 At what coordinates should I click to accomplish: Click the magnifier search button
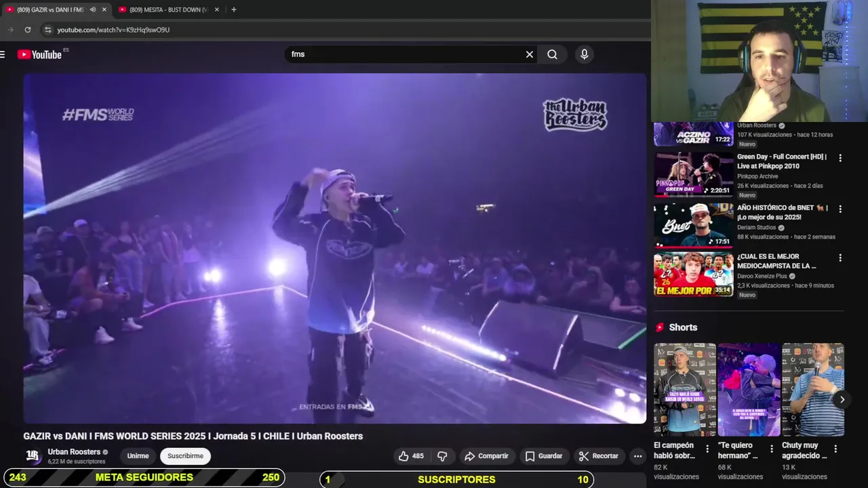pos(552,54)
